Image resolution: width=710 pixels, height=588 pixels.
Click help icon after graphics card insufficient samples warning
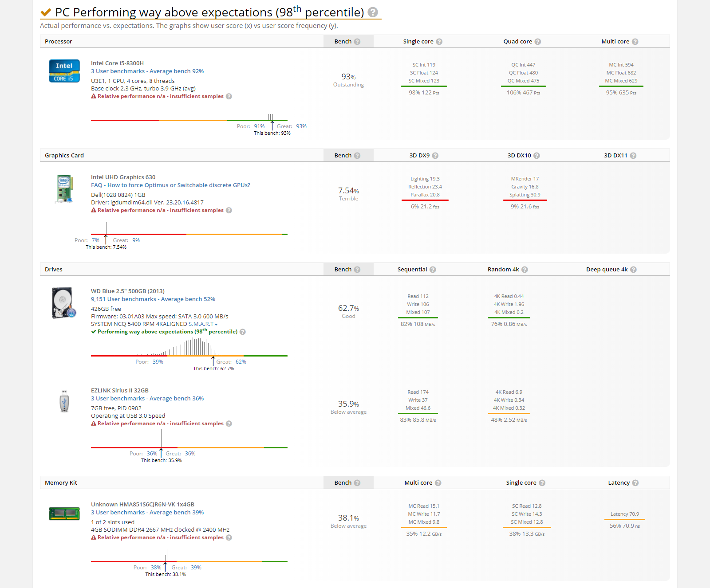tap(229, 210)
